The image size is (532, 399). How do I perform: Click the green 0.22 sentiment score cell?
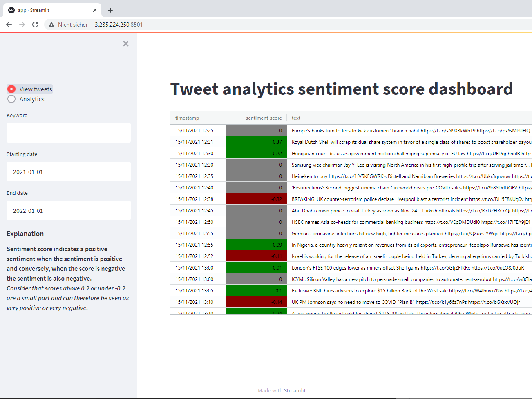(x=257, y=153)
